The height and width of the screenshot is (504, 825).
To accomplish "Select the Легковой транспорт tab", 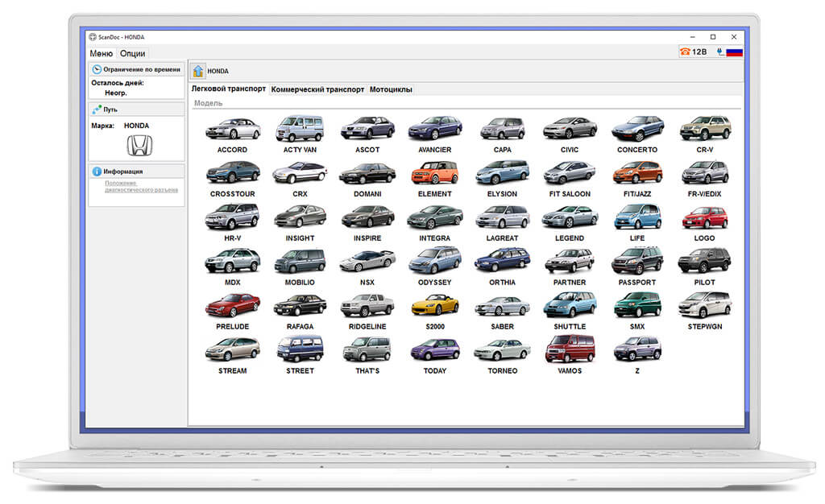I will click(228, 89).
